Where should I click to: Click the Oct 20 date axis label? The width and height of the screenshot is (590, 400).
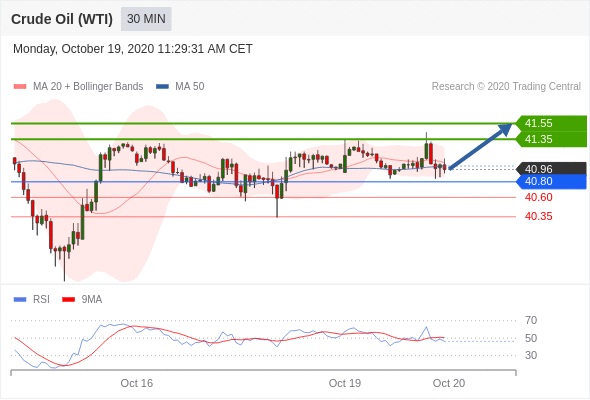click(x=449, y=383)
